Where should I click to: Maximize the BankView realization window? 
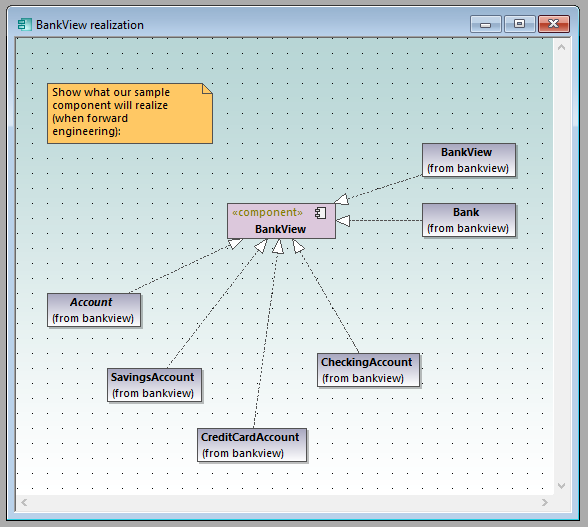519,24
